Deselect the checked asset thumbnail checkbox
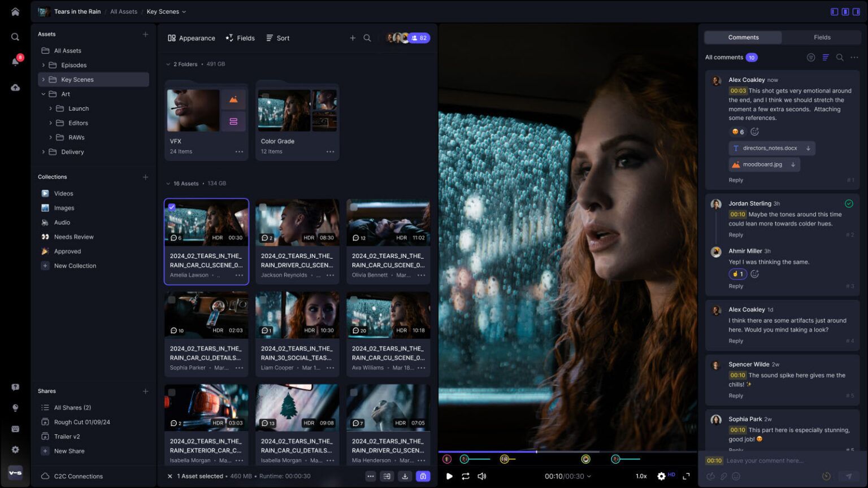868x488 pixels. click(x=172, y=207)
